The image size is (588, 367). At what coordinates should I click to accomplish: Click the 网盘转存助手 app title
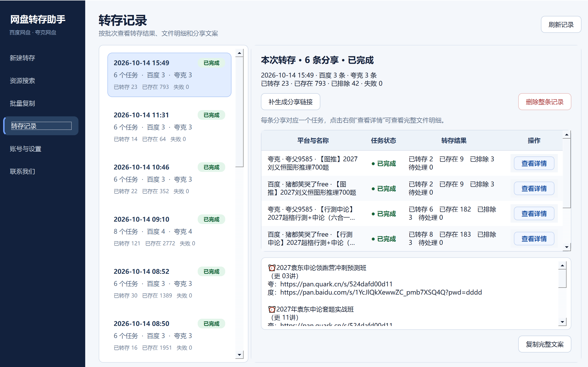(x=38, y=19)
